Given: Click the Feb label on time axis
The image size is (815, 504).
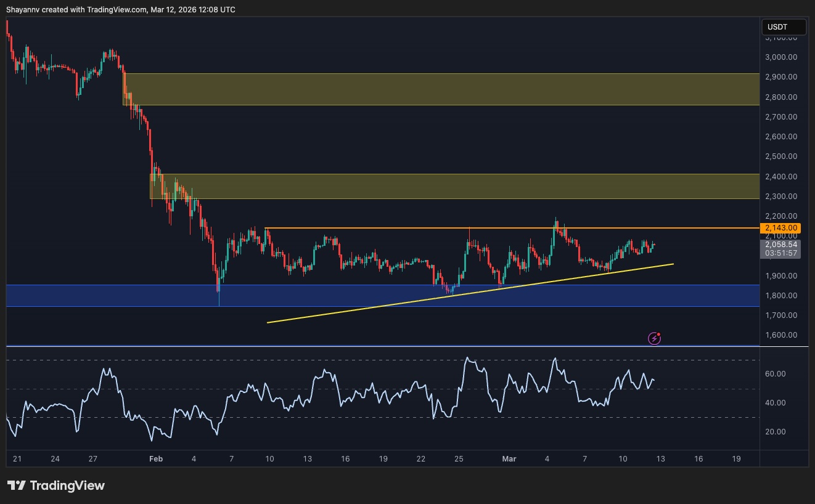Looking at the screenshot, I should click(156, 458).
